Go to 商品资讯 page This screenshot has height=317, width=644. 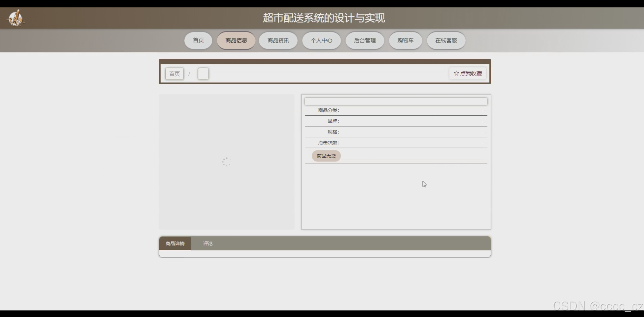coord(278,40)
